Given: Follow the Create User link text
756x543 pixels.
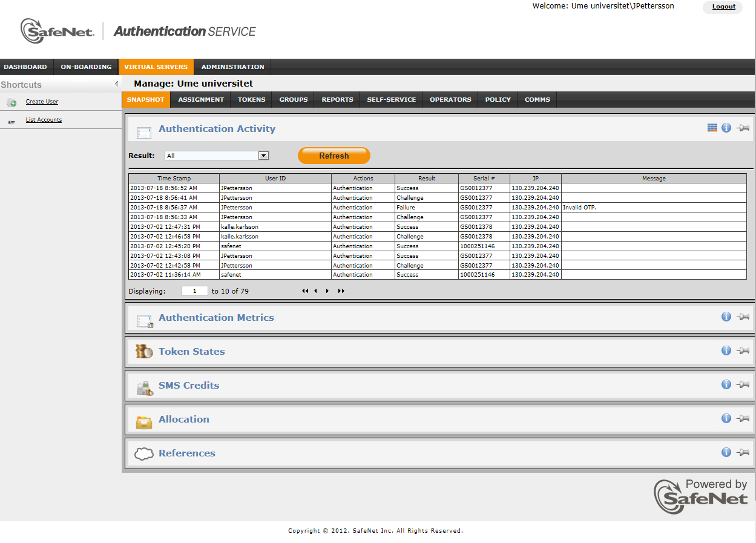Looking at the screenshot, I should click(42, 102).
